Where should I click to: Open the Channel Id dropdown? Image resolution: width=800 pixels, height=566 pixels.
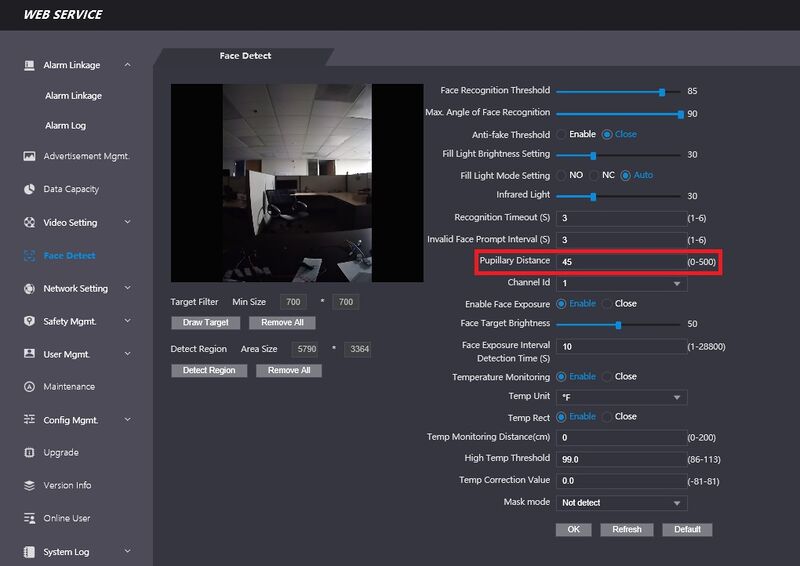(x=621, y=283)
